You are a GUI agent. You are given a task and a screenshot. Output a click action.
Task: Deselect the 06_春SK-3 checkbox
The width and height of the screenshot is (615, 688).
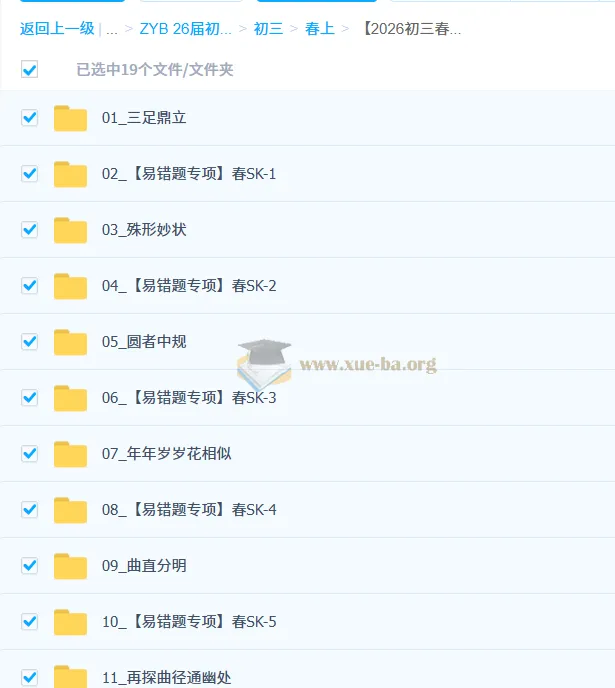[x=29, y=398]
